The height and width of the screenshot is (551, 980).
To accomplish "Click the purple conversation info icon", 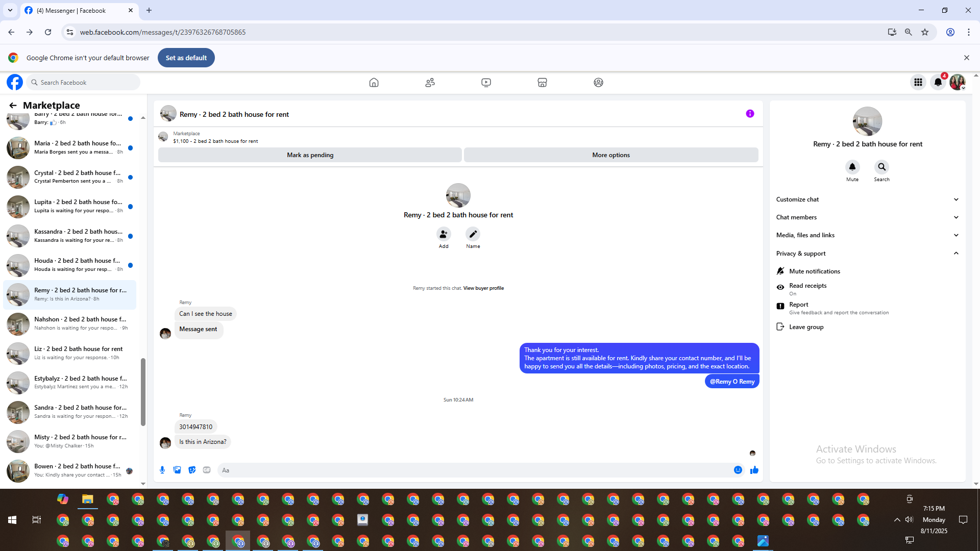I will click(x=750, y=114).
